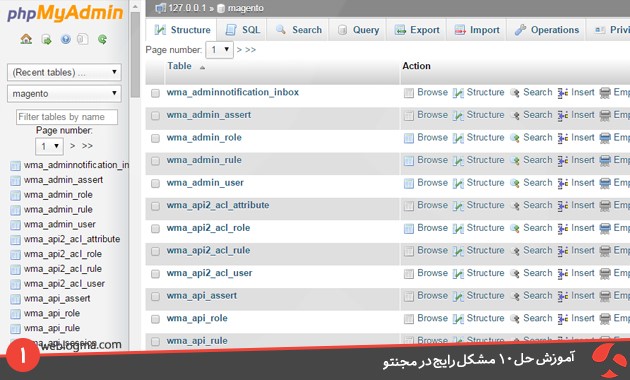Reload navigation with green refresh icon
The height and width of the screenshot is (380, 630).
pos(102,39)
